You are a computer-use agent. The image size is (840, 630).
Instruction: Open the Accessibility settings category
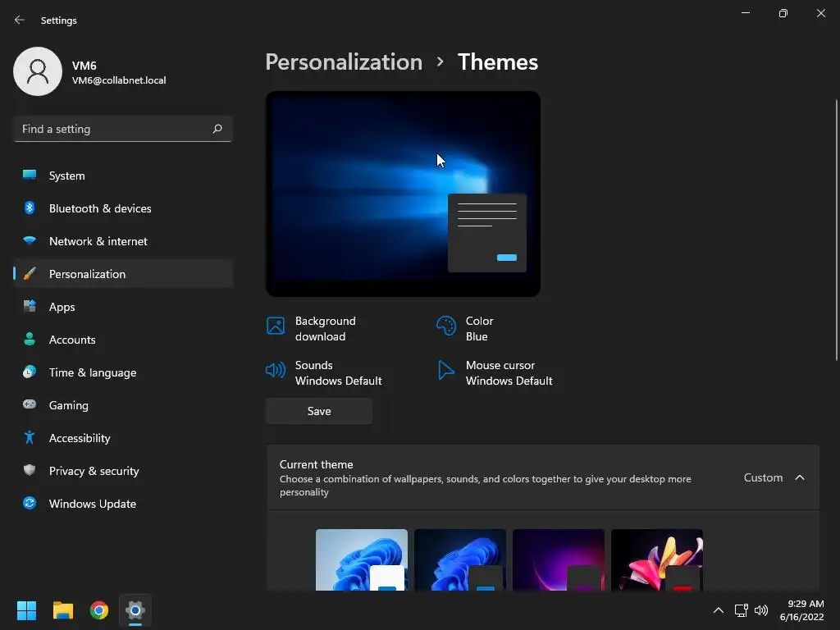click(123, 438)
